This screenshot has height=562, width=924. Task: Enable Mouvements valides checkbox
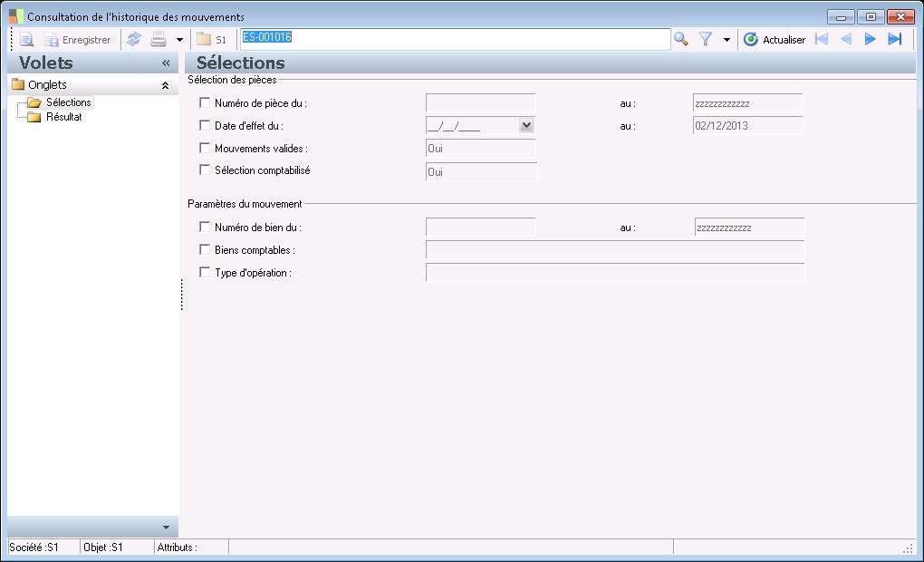click(x=205, y=148)
